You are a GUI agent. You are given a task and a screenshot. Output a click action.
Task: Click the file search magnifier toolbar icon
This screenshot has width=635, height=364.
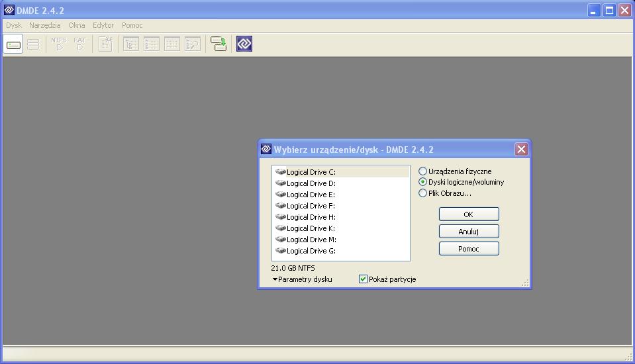193,44
